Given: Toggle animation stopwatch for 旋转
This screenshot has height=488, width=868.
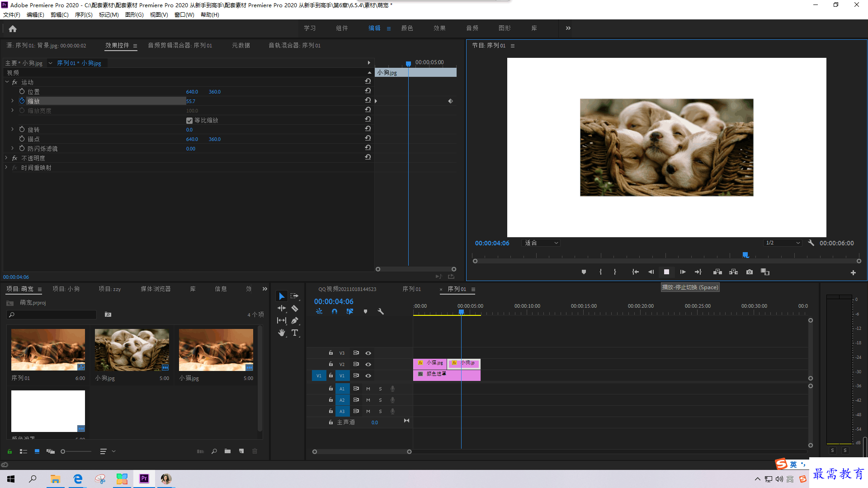Looking at the screenshot, I should [22, 129].
